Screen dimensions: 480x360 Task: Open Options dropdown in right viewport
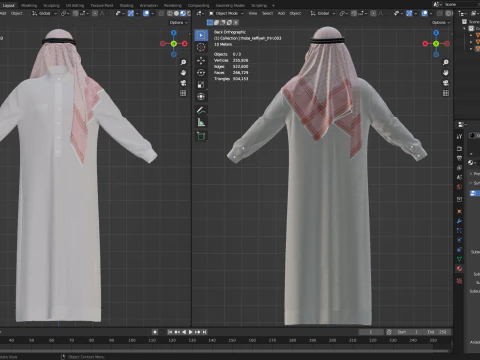point(441,23)
